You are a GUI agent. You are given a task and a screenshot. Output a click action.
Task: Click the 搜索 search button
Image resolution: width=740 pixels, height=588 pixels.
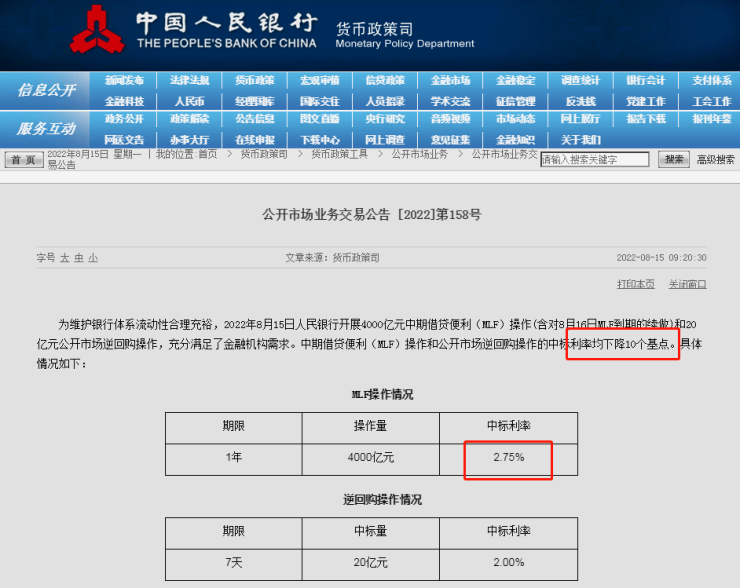[x=673, y=160]
